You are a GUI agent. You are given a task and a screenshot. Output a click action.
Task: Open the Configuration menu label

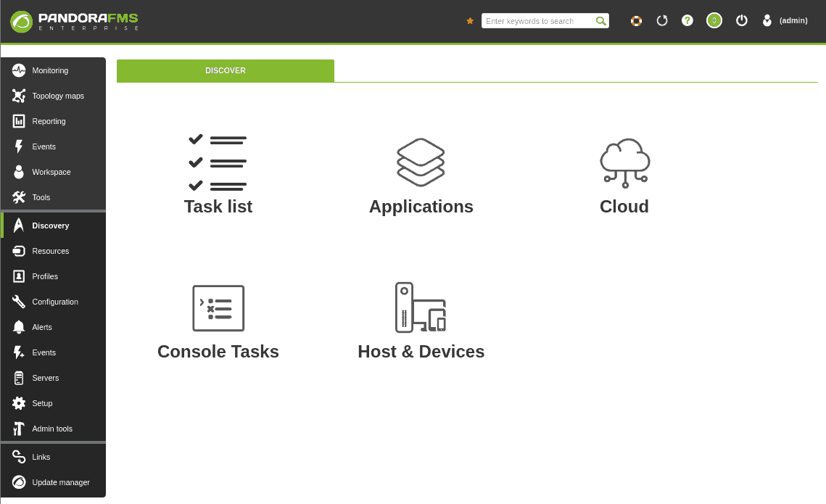(55, 302)
